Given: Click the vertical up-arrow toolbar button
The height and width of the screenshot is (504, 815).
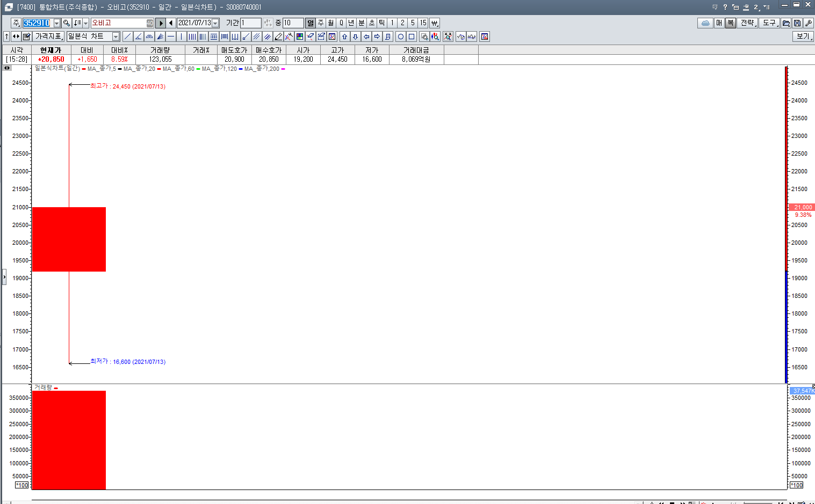Looking at the screenshot, I should click(x=6, y=36).
